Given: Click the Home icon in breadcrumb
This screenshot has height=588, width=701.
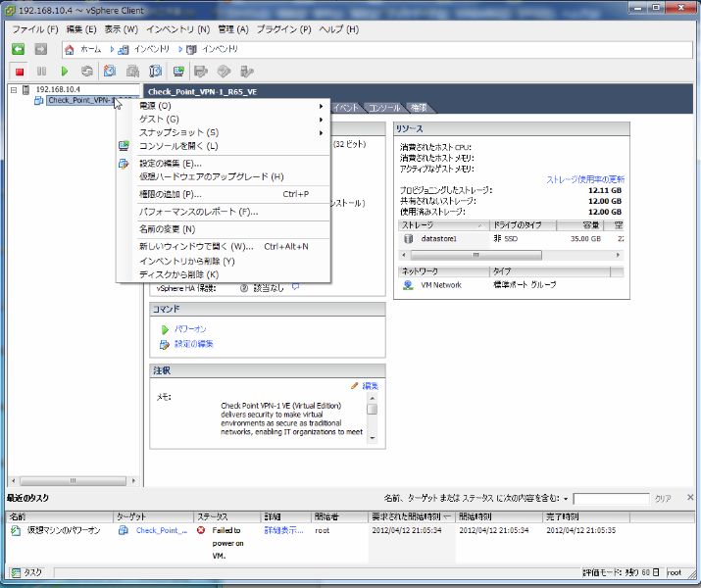Looking at the screenshot, I should coord(70,50).
